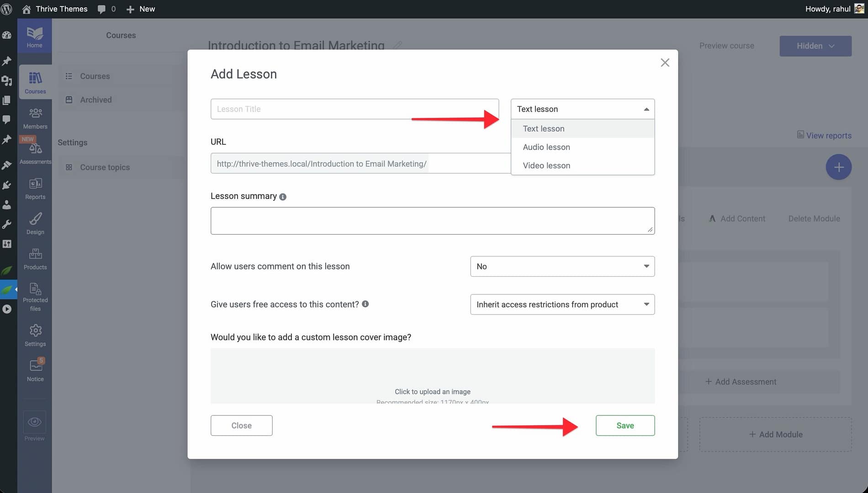Screen dimensions: 868x493
Task: Open the Assessments scale icon
Action: (35, 149)
